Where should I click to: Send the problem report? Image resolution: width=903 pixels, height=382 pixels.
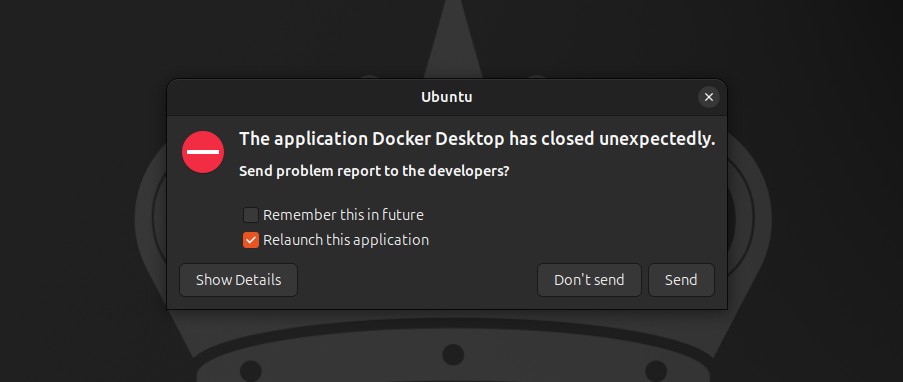pyautogui.click(x=681, y=280)
